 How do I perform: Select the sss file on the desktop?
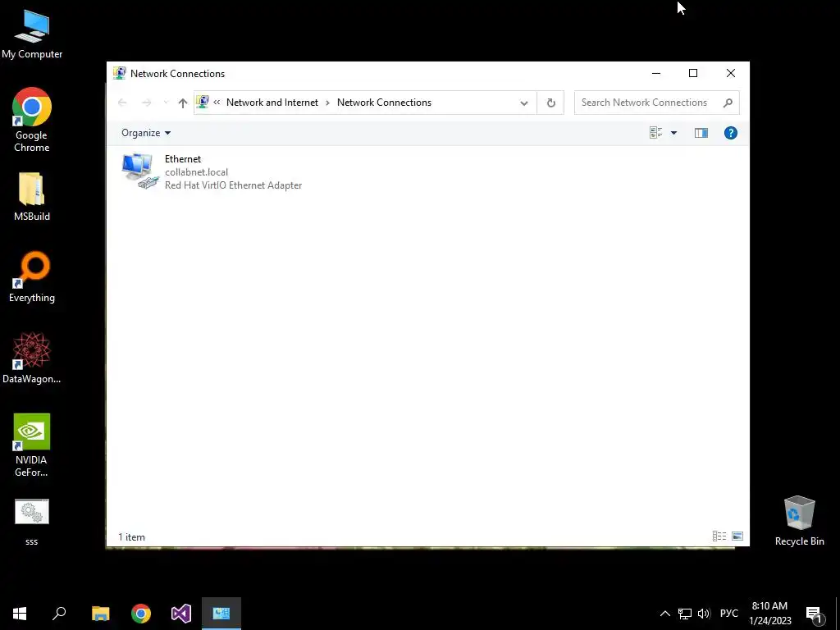tap(32, 522)
